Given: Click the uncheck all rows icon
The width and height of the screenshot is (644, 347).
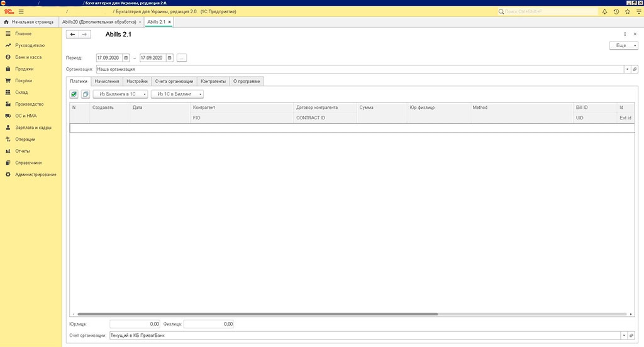Looking at the screenshot, I should pos(86,94).
